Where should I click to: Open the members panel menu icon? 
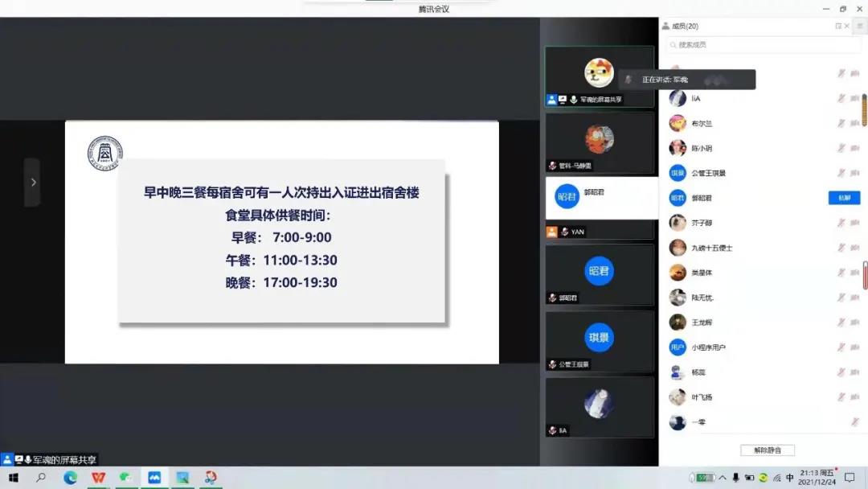pyautogui.click(x=858, y=26)
